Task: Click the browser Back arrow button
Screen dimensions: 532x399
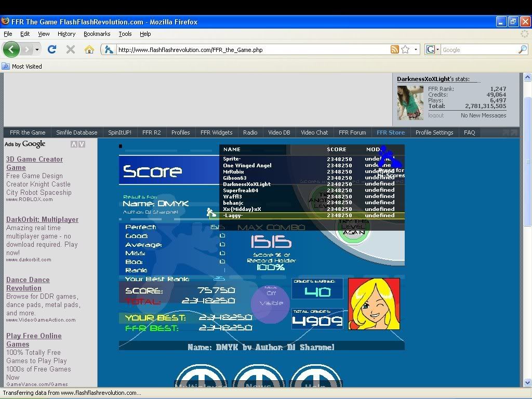Action: (x=11, y=49)
